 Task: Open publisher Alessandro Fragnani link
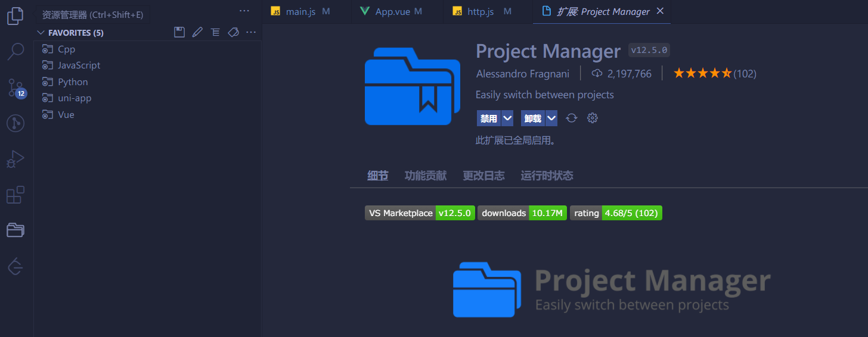pos(523,74)
